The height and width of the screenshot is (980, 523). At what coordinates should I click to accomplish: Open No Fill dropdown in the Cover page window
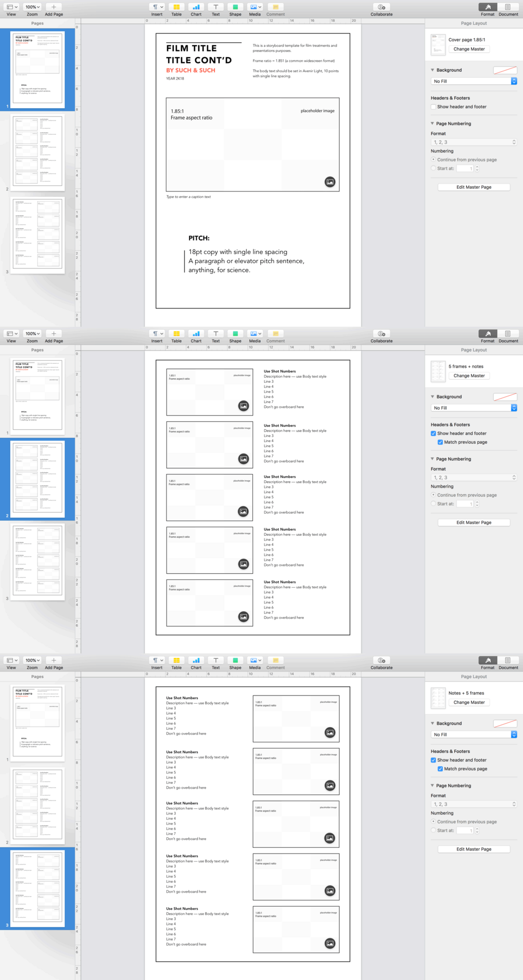474,81
